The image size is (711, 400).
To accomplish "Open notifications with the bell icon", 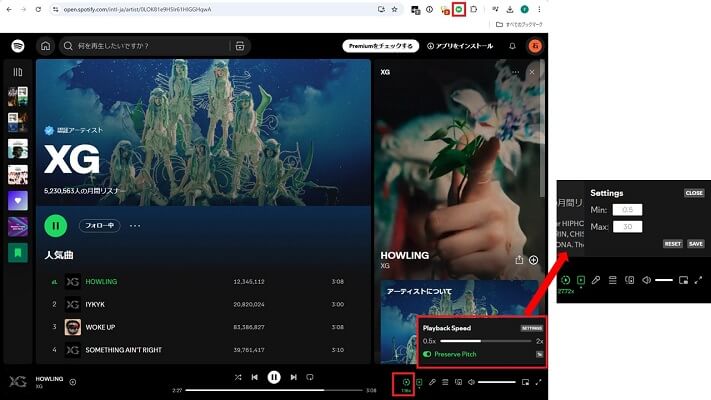I will pyautogui.click(x=512, y=46).
